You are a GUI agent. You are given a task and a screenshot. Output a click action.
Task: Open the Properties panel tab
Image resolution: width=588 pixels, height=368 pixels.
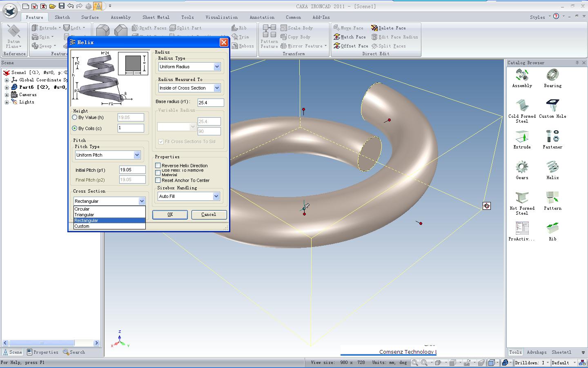click(42, 352)
